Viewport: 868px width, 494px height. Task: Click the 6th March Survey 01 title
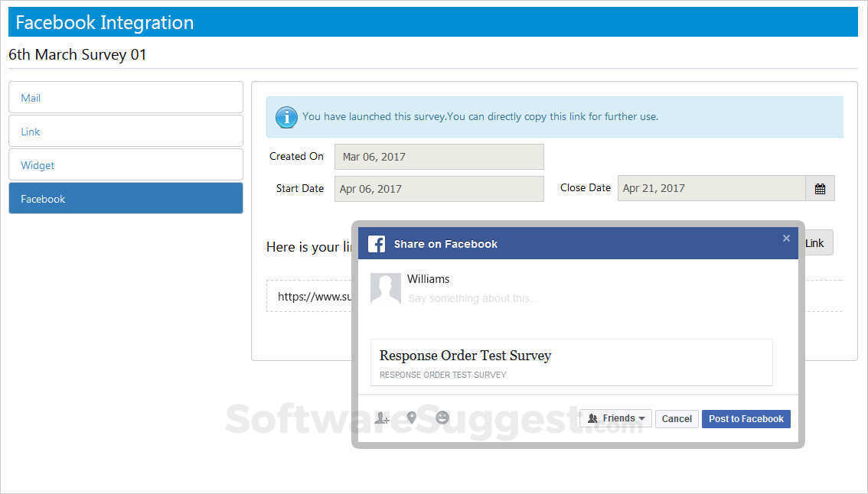(77, 55)
